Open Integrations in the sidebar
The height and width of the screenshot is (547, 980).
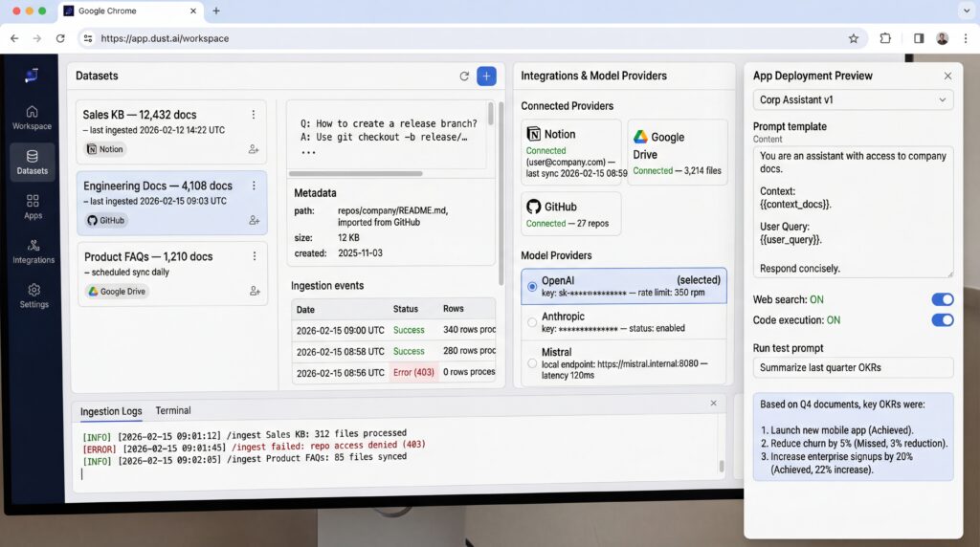33,252
